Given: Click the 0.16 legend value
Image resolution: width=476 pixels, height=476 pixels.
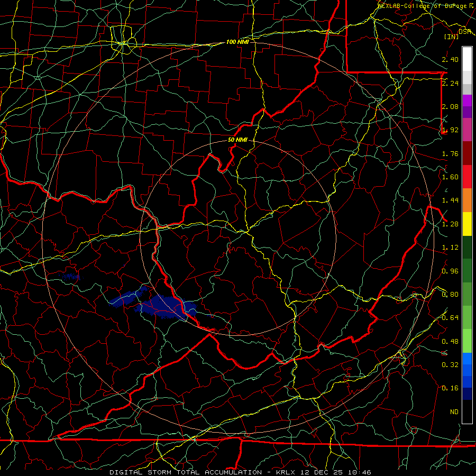Looking at the screenshot, I should [450, 388].
